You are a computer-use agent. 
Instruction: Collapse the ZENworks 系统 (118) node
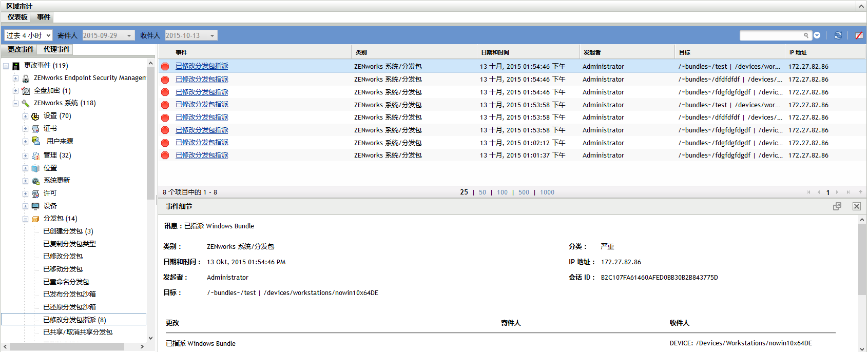[15, 103]
